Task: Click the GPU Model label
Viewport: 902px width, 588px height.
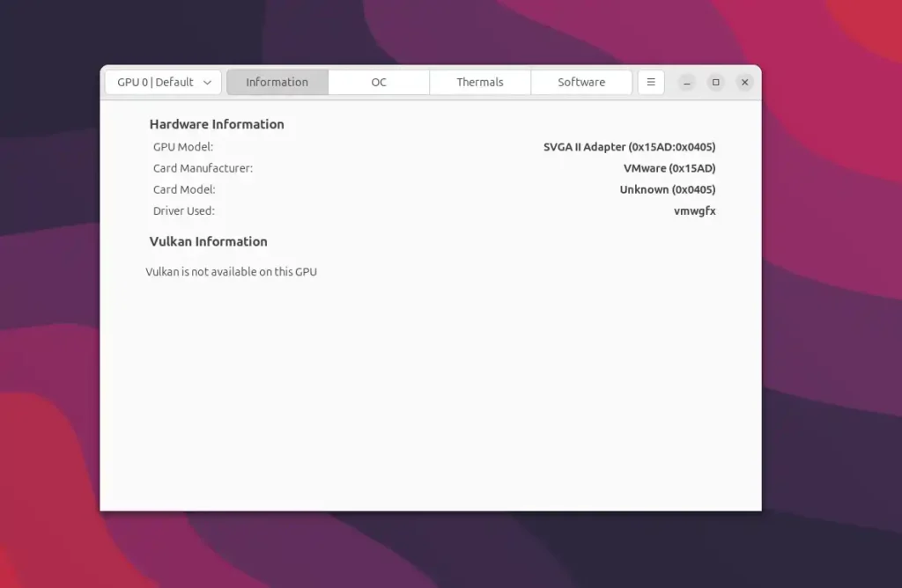Action: click(x=183, y=147)
